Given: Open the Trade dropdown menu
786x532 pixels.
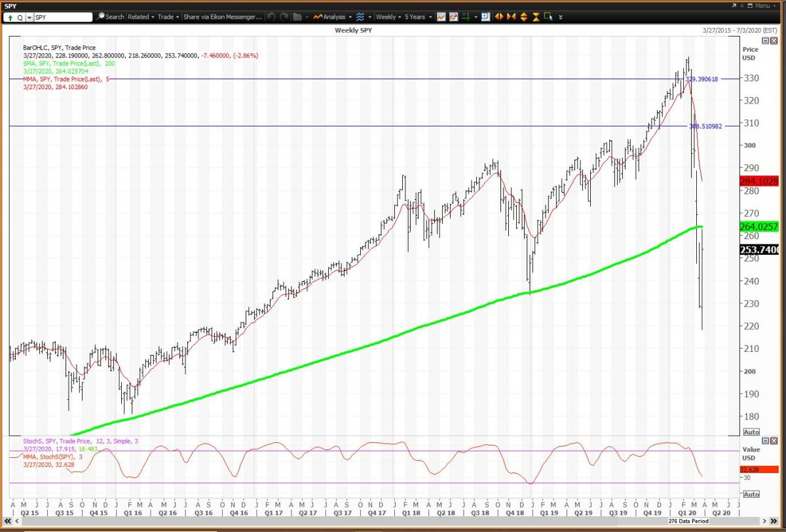Looking at the screenshot, I should coord(168,17).
